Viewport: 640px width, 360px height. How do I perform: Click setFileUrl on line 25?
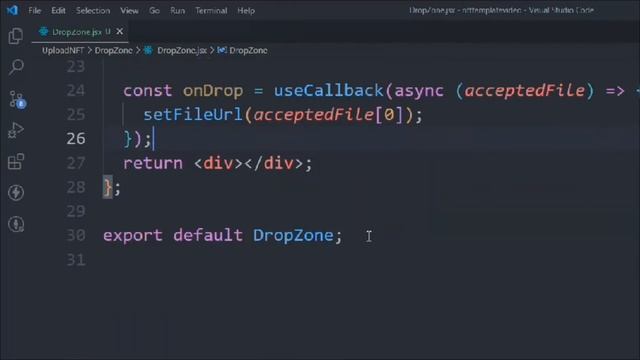tap(193, 115)
